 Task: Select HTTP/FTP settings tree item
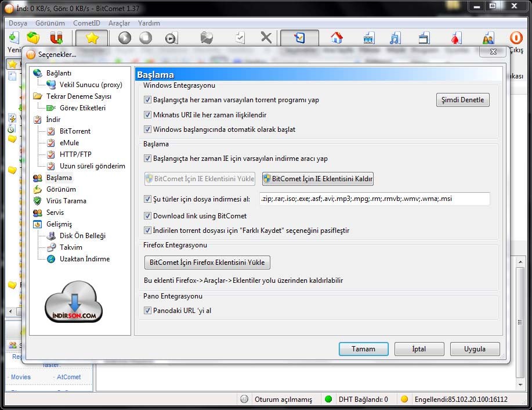75,154
